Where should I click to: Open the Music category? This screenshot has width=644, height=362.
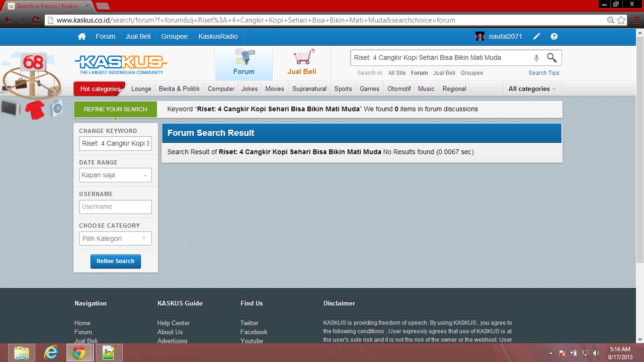[x=426, y=89]
